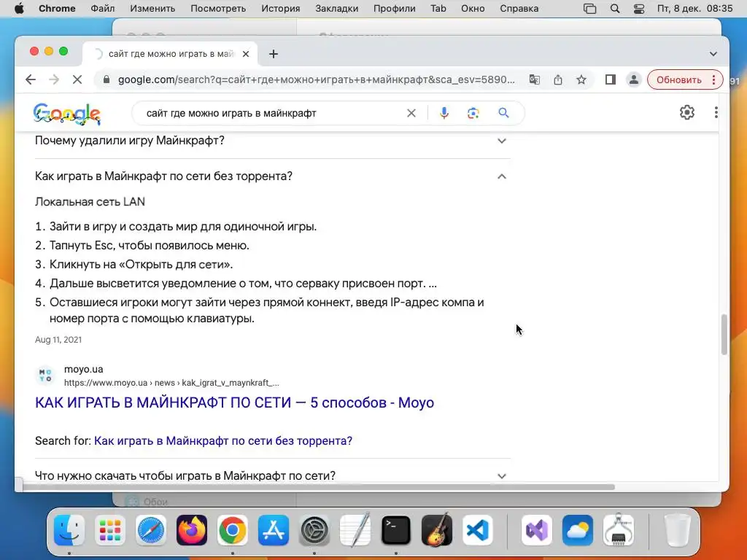Open App Store from the Dock
Image resolution: width=747 pixels, height=560 pixels.
[274, 530]
